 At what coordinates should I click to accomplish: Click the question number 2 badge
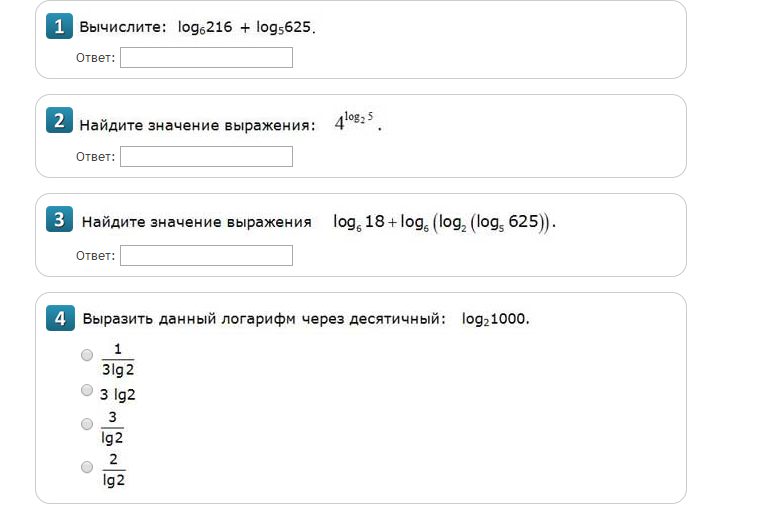(59, 122)
